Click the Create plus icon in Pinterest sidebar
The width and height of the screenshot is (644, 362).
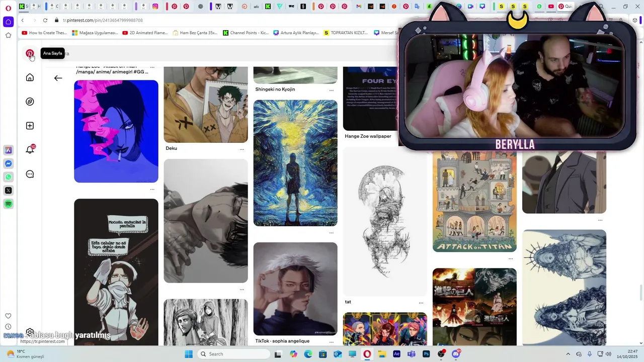point(30,126)
